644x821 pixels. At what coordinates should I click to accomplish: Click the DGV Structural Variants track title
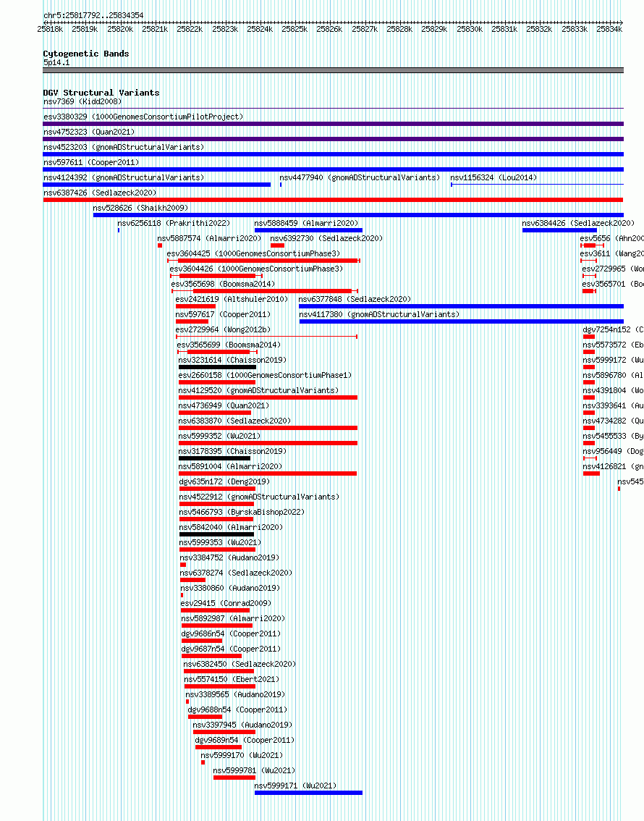pos(101,93)
